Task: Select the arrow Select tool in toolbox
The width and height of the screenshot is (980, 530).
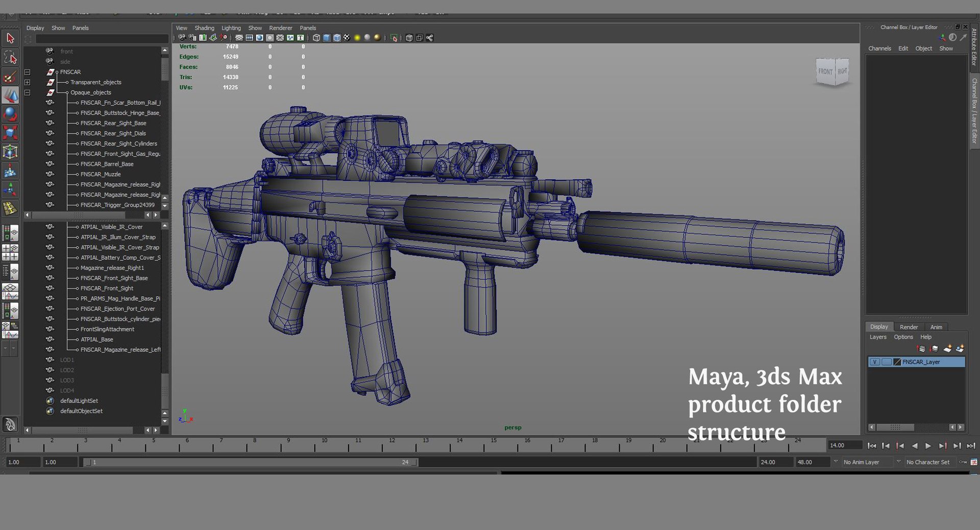Action: pos(10,38)
